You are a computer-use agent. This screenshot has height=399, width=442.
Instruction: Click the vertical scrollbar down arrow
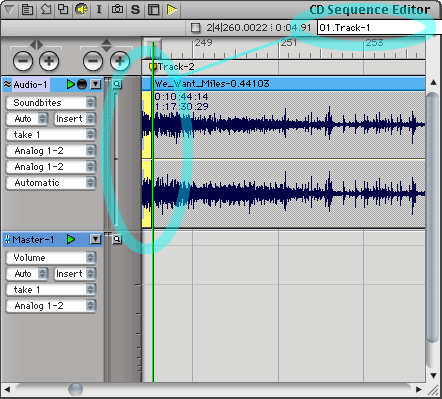[433, 375]
